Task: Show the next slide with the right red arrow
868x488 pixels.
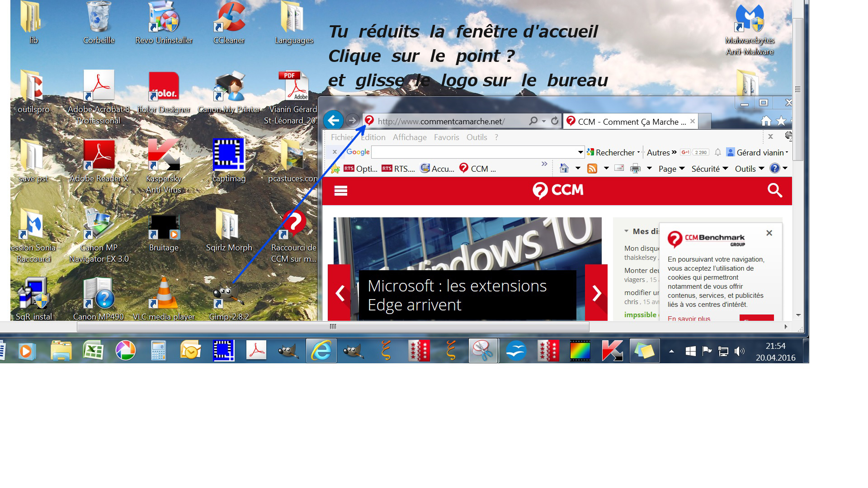Action: [x=596, y=293]
